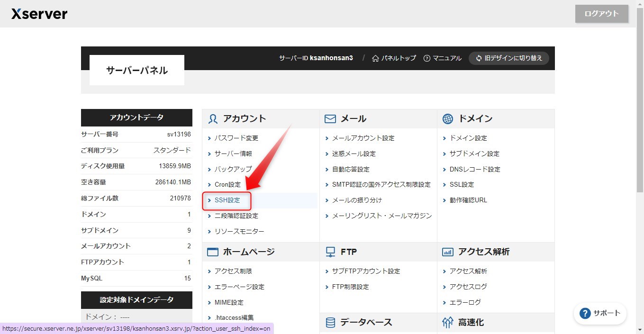Click the ドメイン globe icon
Image resolution: width=644 pixels, height=334 pixels.
(447, 119)
